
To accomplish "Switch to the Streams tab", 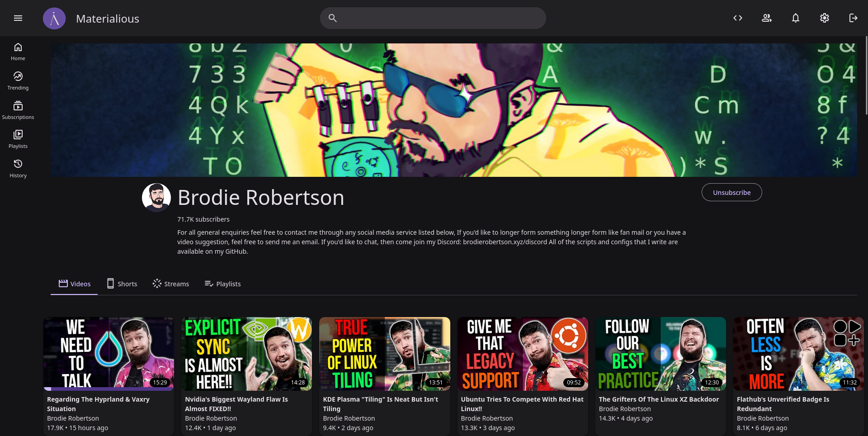I will tap(170, 284).
